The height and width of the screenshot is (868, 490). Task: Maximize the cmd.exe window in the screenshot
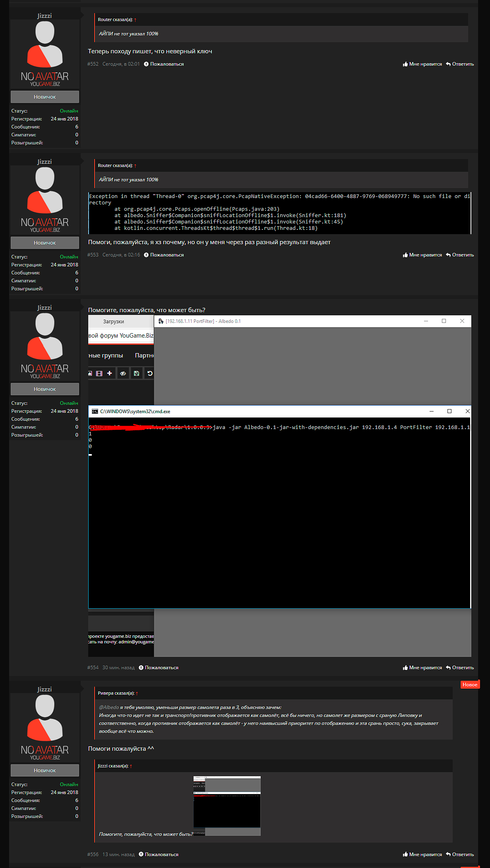[x=449, y=411]
